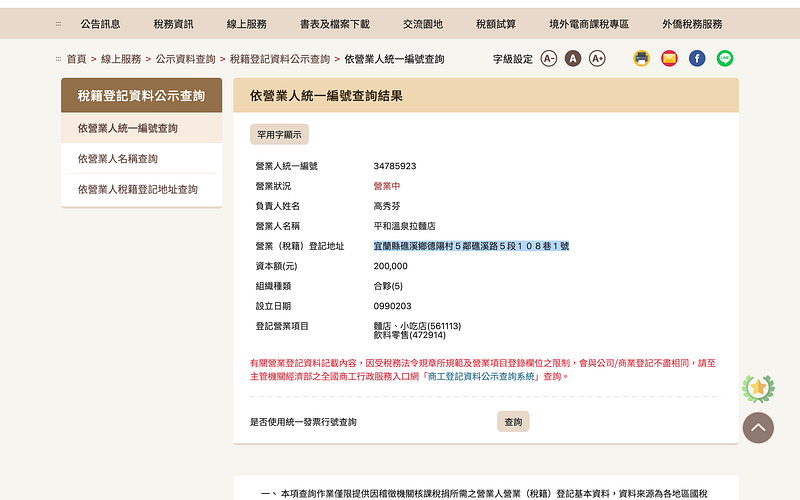Open the 公告訊息 menu
The image size is (800, 500).
point(101,24)
